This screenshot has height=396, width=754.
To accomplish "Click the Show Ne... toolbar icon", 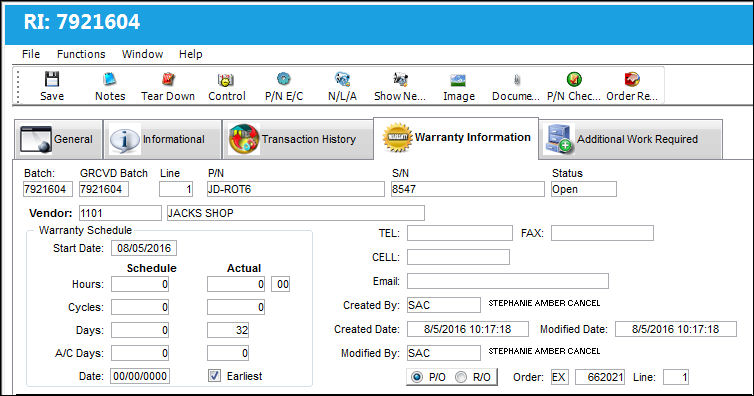I will click(400, 79).
